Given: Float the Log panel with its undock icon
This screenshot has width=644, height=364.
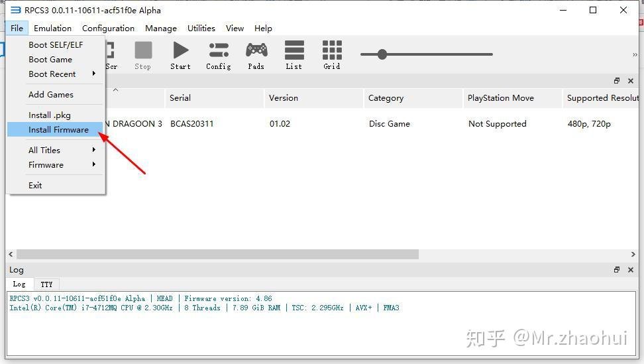Looking at the screenshot, I should (x=616, y=270).
